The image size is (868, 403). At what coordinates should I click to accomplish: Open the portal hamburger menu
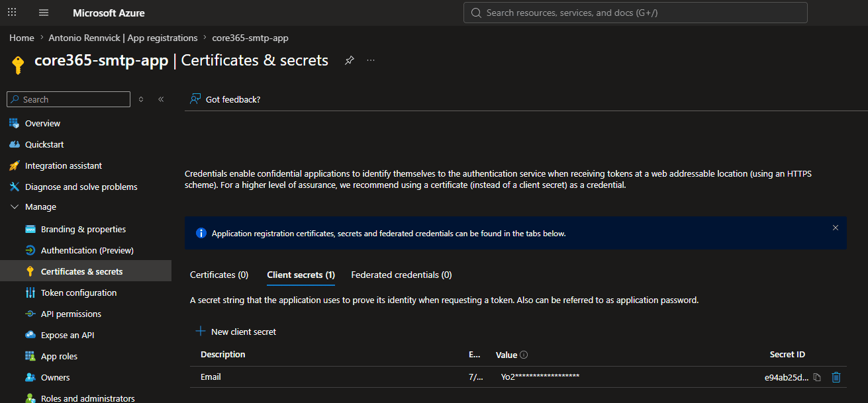tap(44, 13)
